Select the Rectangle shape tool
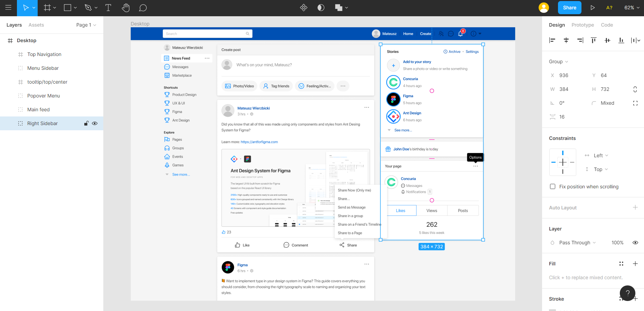This screenshot has width=644, height=311. point(67,8)
